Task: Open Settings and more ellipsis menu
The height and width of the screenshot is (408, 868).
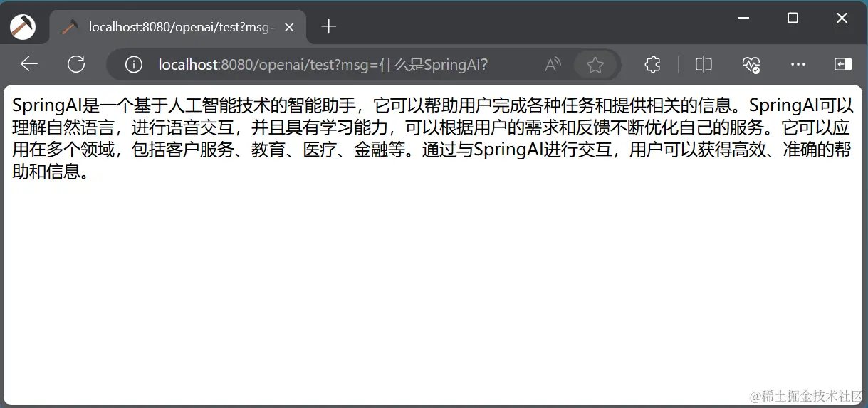Action: [798, 65]
